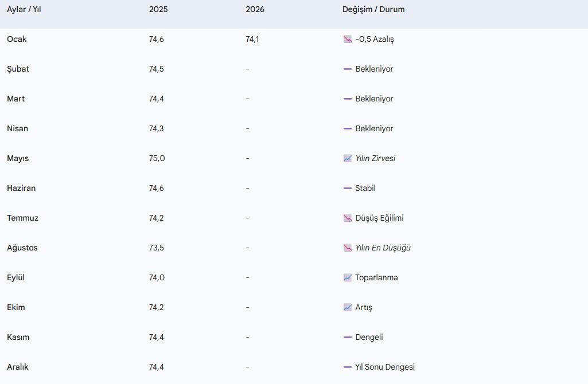Click the Ağustos row label
Screen dimensions: 588x384
coord(22,248)
